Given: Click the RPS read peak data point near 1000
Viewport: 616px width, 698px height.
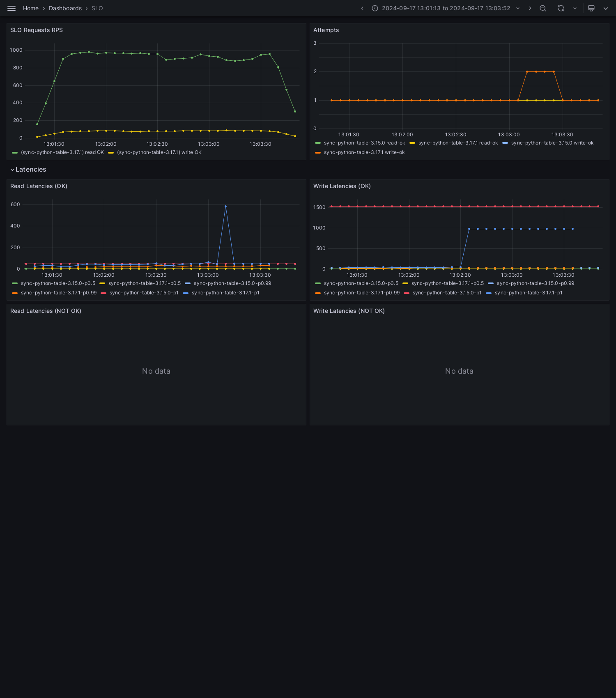Looking at the screenshot, I should (x=89, y=52).
